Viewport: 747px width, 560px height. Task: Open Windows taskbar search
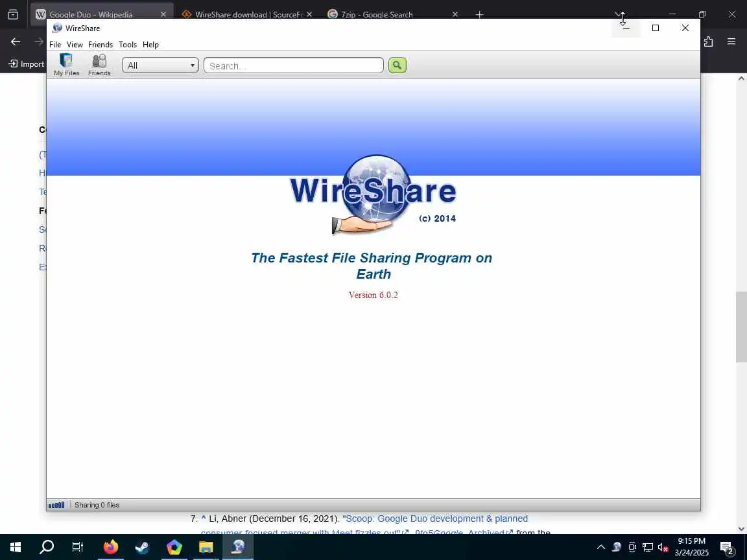click(x=47, y=546)
